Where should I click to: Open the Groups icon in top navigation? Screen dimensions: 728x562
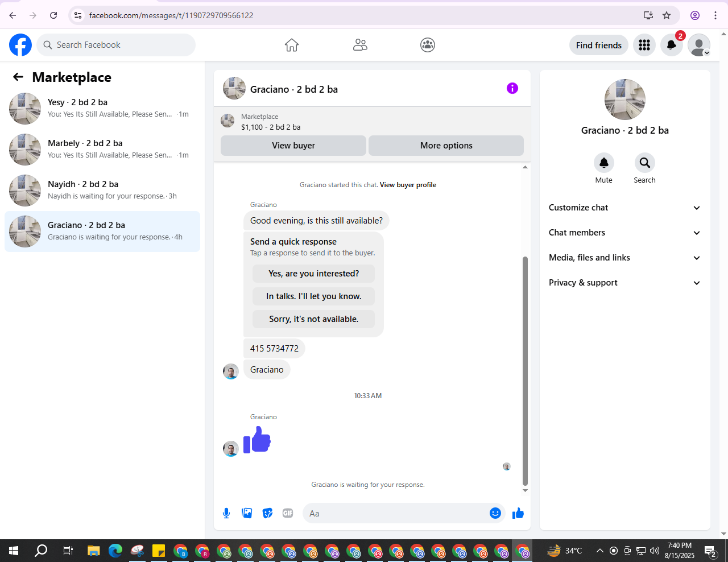coord(428,45)
